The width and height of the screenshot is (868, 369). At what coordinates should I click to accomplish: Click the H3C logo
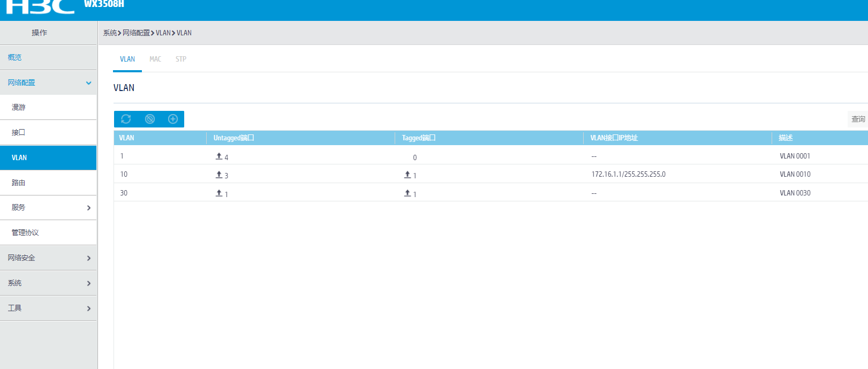pyautogui.click(x=40, y=6)
